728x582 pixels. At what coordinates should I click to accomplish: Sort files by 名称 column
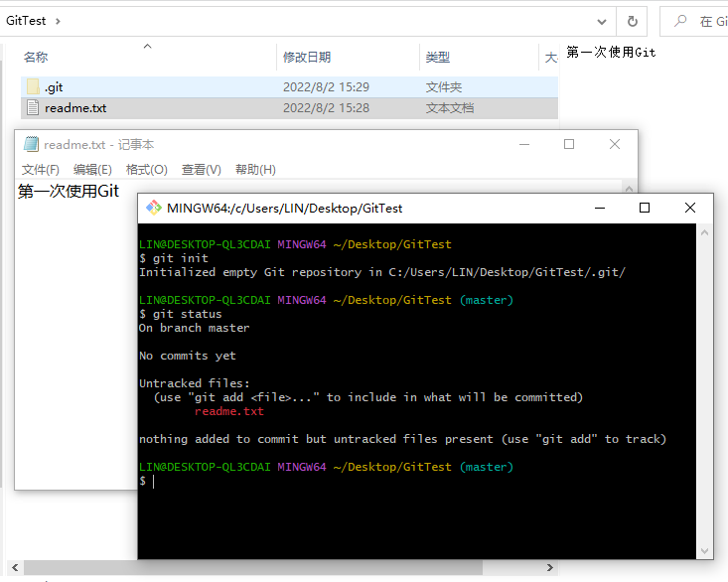(x=36, y=57)
